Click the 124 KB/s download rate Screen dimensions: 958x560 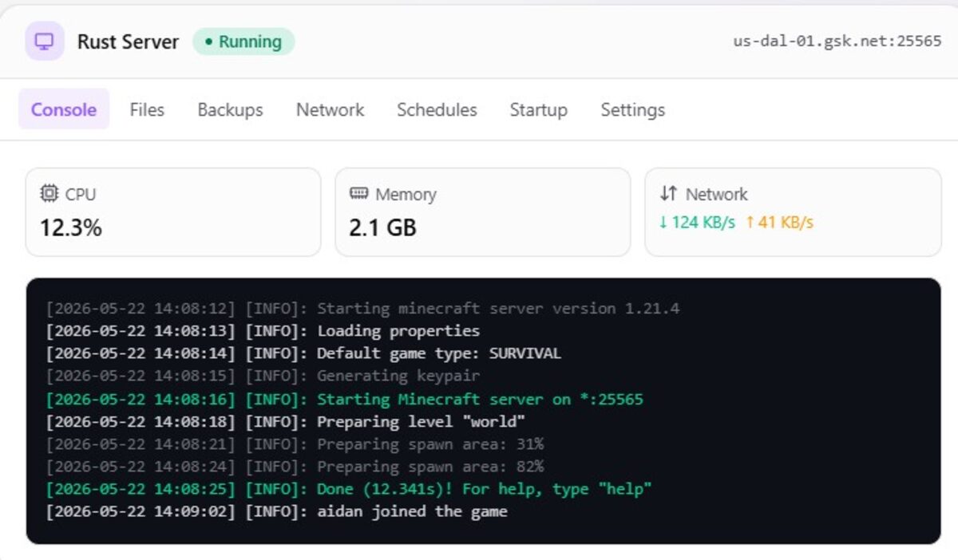pos(696,223)
